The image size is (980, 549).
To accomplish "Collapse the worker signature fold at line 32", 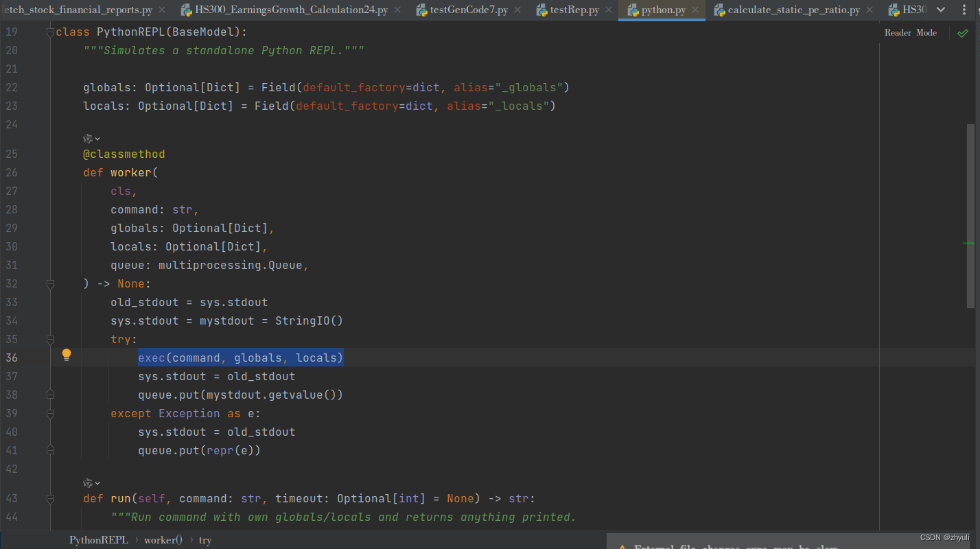I will point(50,283).
